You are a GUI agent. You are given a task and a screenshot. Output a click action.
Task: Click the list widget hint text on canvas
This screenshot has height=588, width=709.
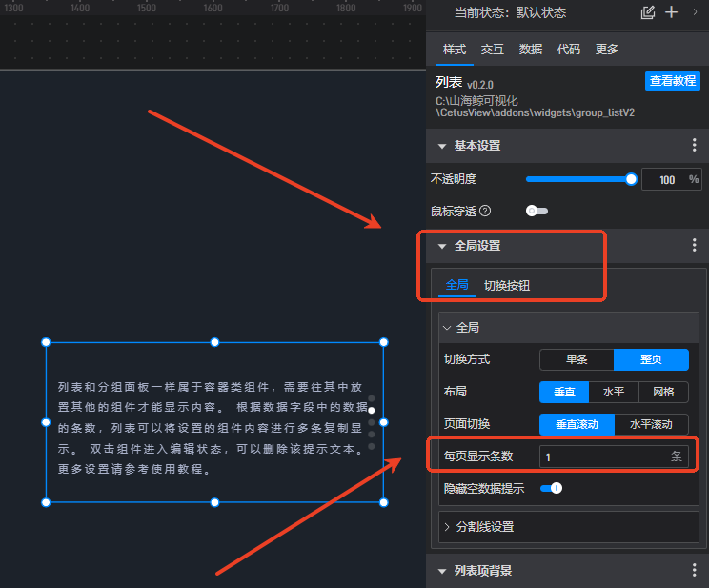coord(212,428)
